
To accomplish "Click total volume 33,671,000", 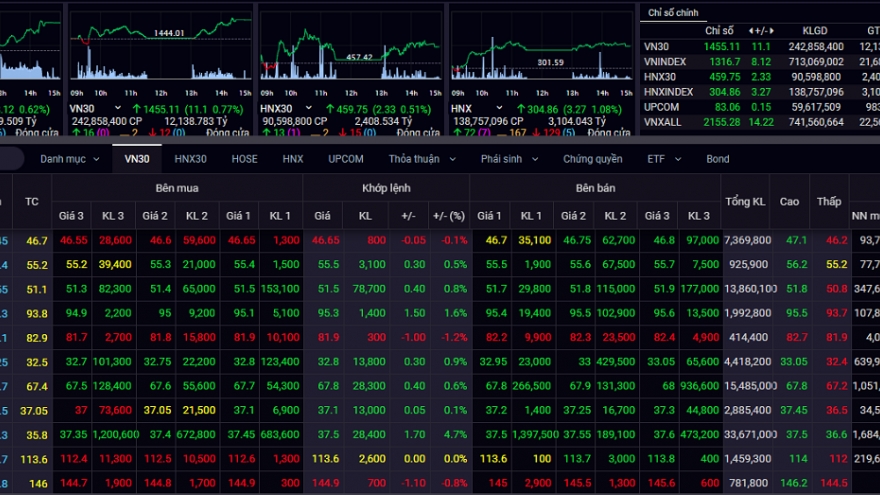I will [750, 435].
